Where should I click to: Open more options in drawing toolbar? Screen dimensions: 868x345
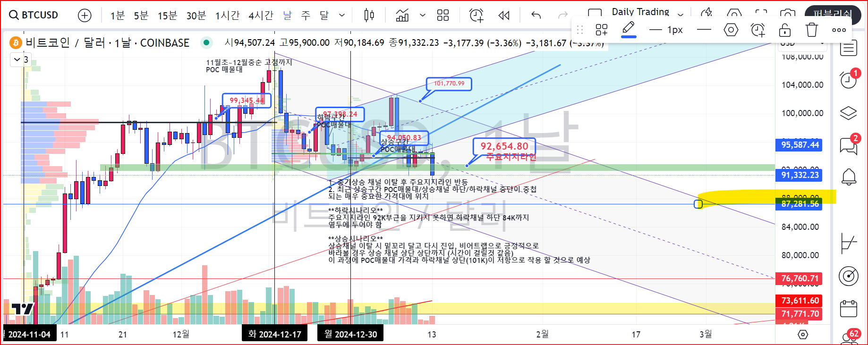point(839,30)
